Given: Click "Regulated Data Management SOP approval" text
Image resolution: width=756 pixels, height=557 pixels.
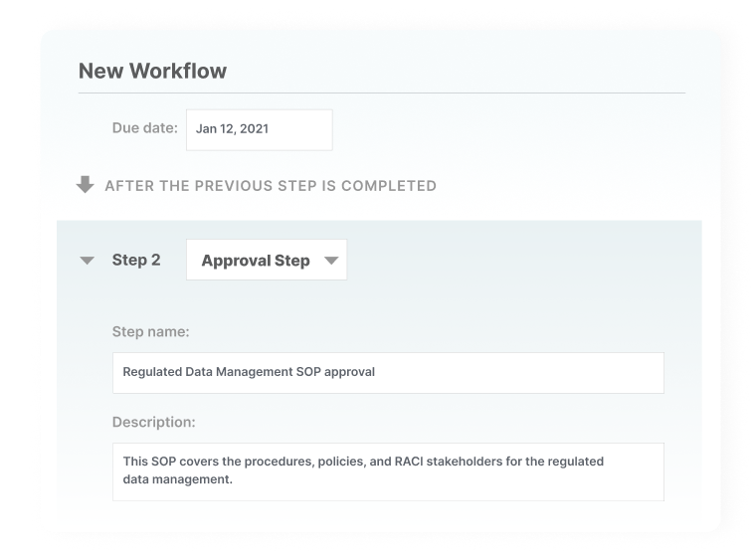Looking at the screenshot, I should click(x=249, y=373).
